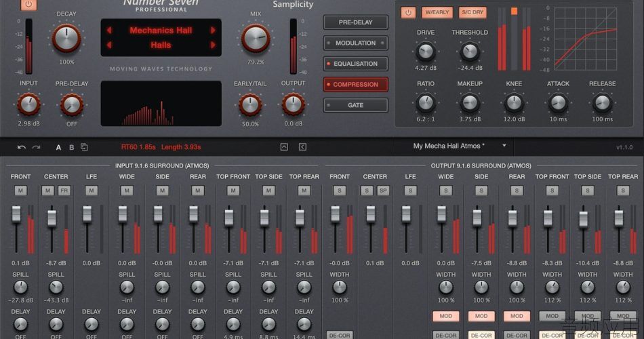
Task: Click the RT60 1.85s readout
Action: coord(138,147)
